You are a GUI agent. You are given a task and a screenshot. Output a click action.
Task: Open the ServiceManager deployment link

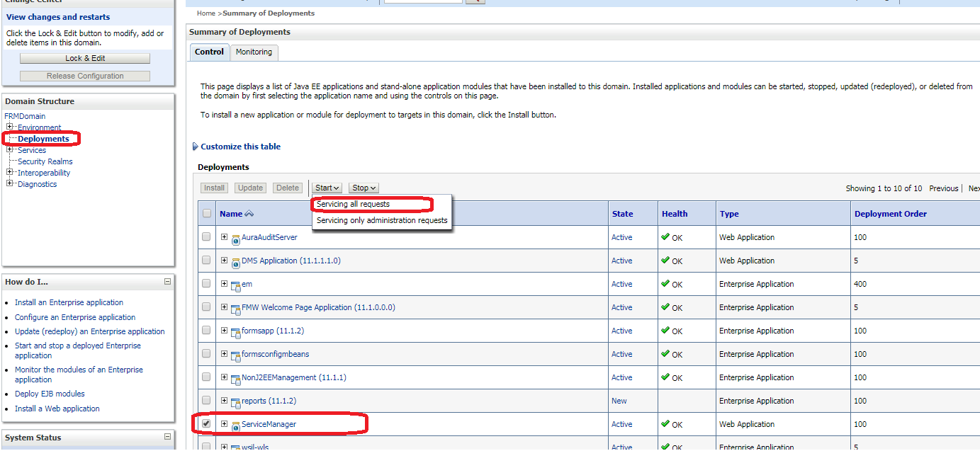pos(269,424)
